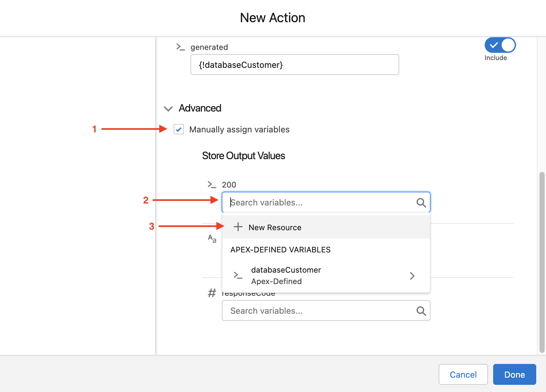Click the plus icon next to New Resource
The image size is (546, 392).
point(238,227)
